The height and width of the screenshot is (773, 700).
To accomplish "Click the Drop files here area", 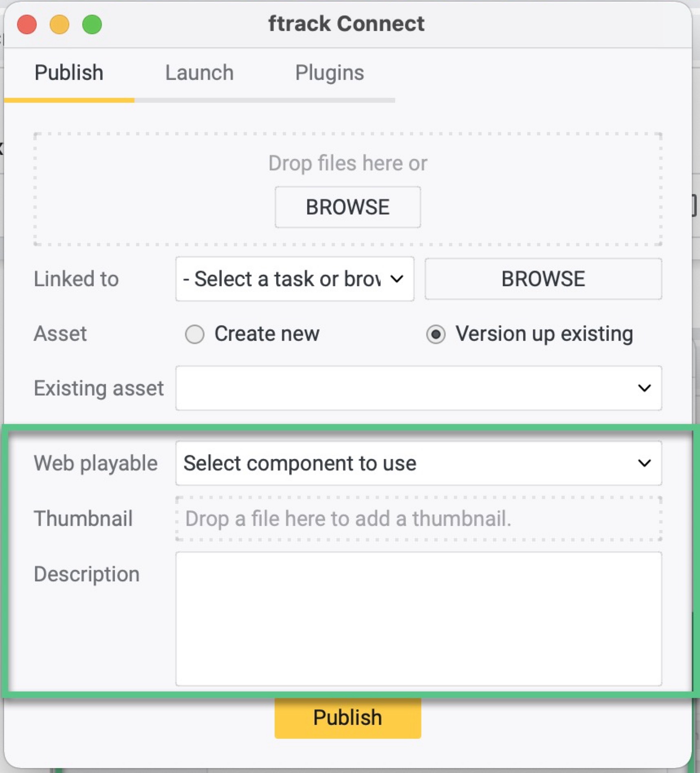I will pos(347,163).
